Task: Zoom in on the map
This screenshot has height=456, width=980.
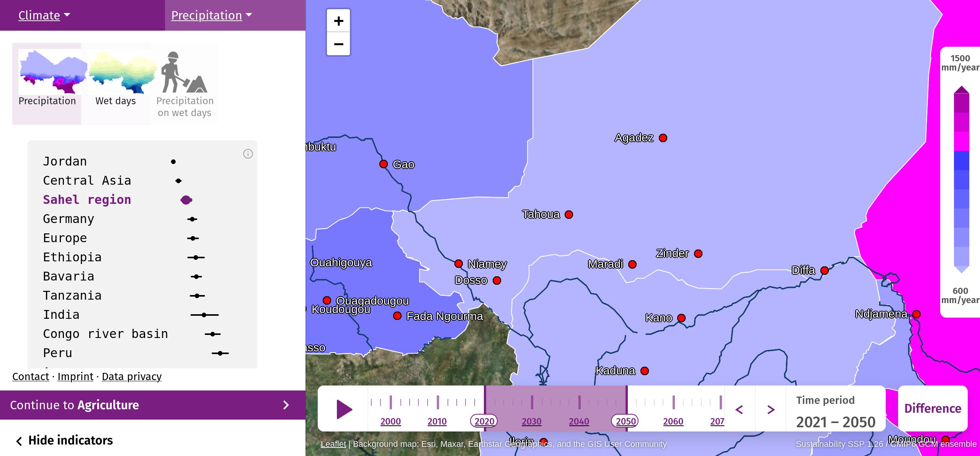Action: point(338,21)
